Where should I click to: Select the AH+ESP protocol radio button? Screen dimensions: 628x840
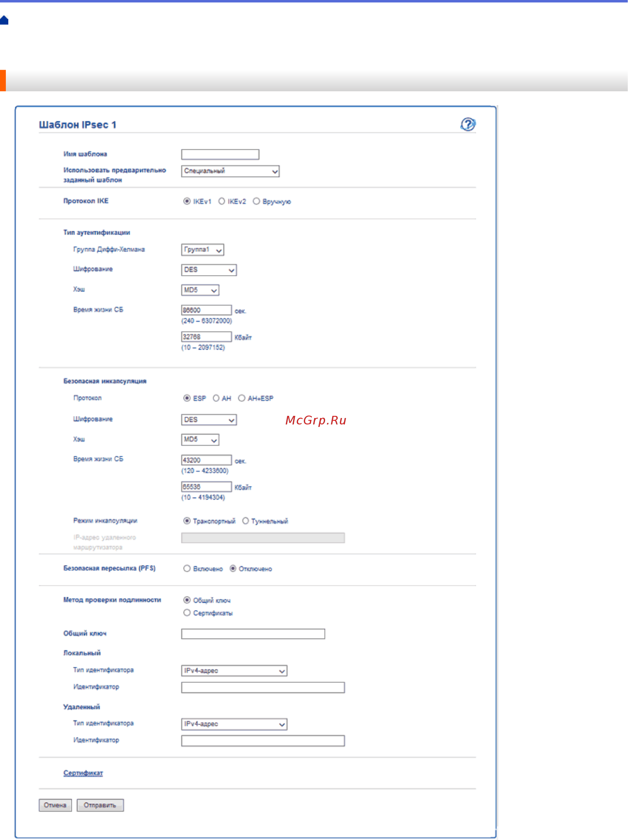click(x=242, y=398)
